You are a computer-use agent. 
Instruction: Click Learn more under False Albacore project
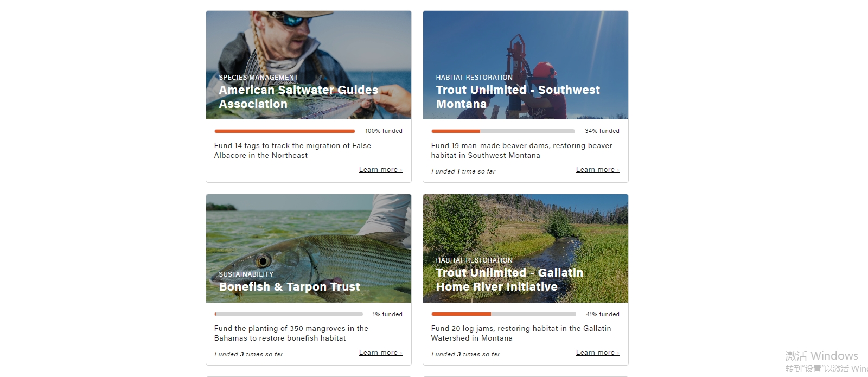pyautogui.click(x=380, y=170)
